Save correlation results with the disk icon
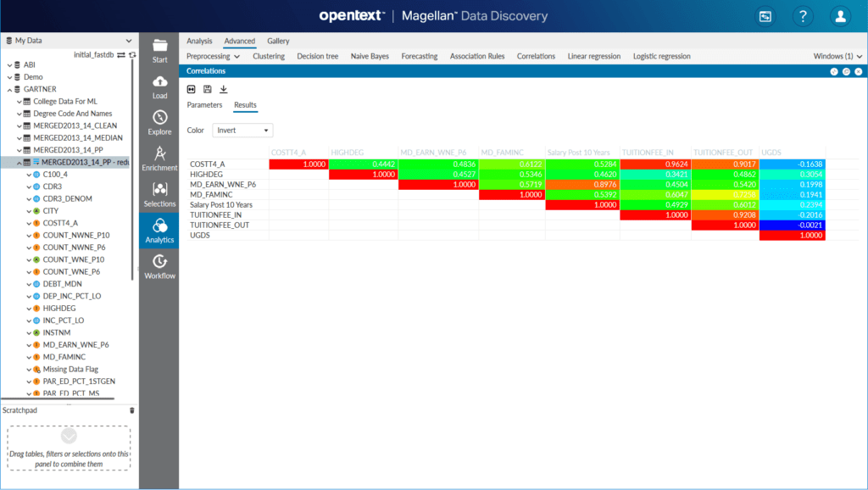Image resolution: width=868 pixels, height=490 pixels. point(206,89)
